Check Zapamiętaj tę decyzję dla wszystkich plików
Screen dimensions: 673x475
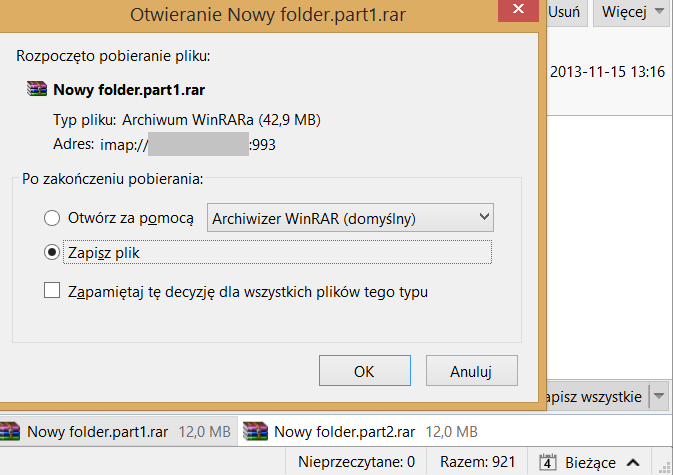pos(52,290)
